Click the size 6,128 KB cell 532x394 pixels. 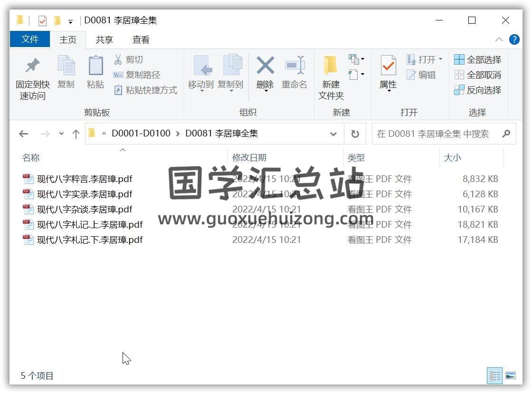pyautogui.click(x=480, y=194)
